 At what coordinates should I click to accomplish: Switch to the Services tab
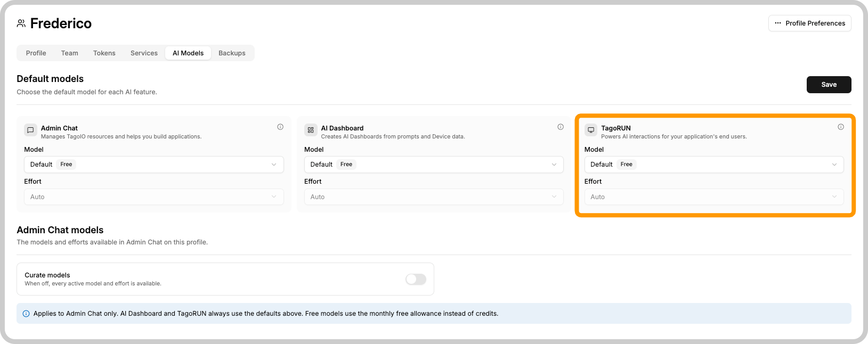click(144, 53)
